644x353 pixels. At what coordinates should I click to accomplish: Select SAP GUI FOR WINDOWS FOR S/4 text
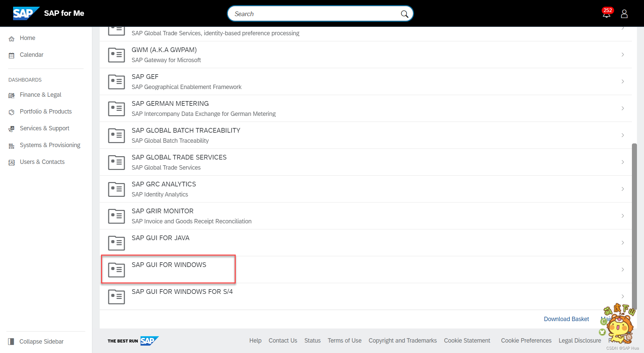182,292
